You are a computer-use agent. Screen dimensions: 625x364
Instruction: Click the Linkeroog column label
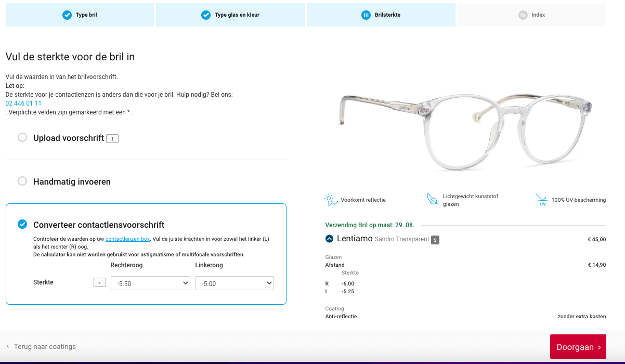209,265
